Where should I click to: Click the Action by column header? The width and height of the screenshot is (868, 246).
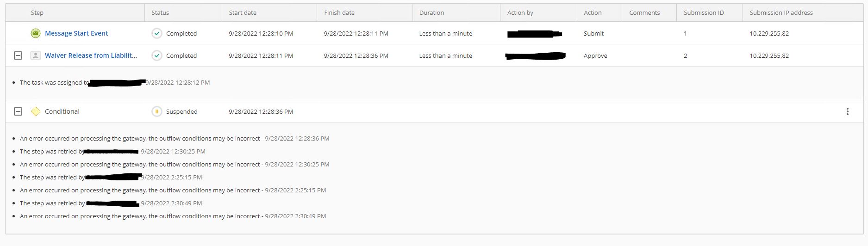pos(520,12)
